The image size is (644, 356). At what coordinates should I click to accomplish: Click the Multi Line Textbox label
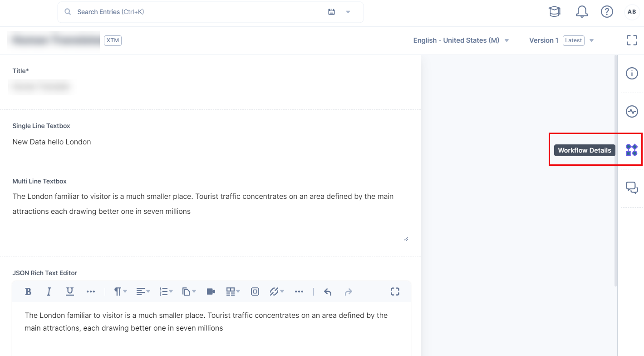click(39, 181)
